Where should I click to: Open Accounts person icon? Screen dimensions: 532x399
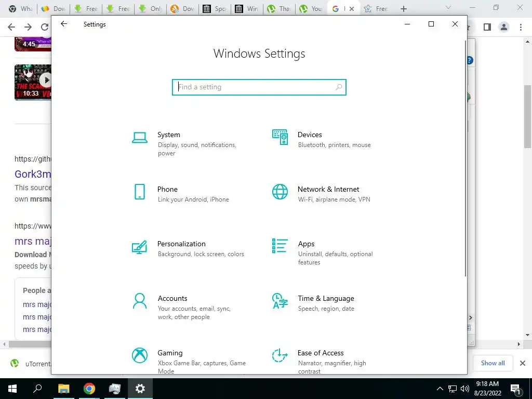tap(139, 301)
